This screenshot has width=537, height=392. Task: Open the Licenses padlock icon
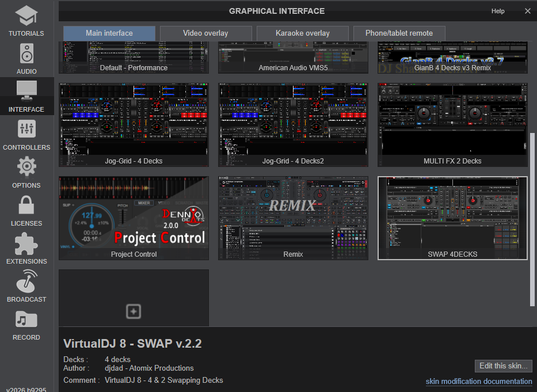pyautogui.click(x=26, y=205)
